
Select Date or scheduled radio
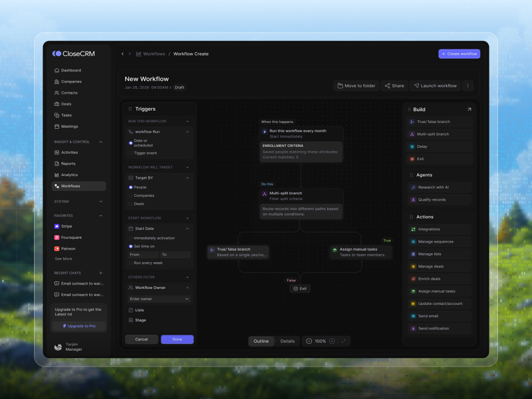[131, 143]
